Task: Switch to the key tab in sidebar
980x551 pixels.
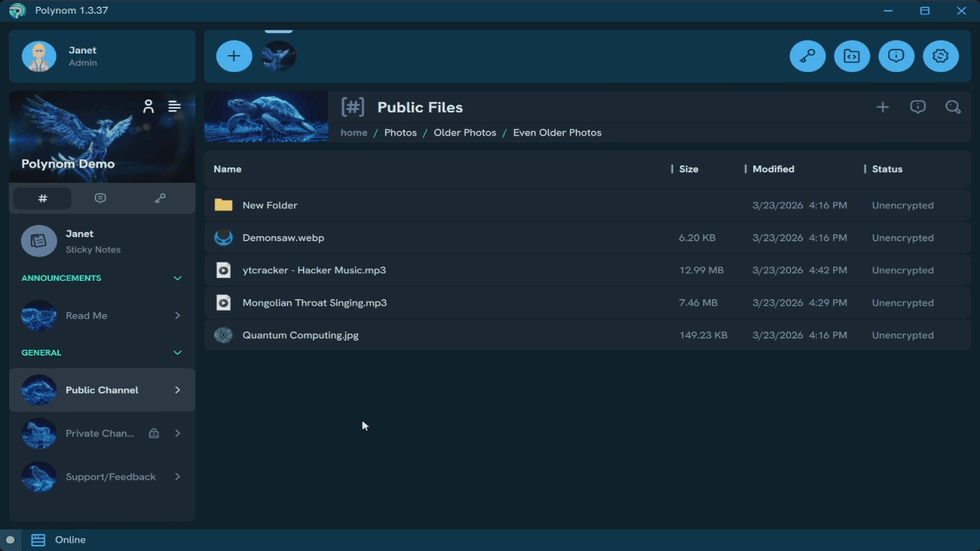Action: point(160,198)
